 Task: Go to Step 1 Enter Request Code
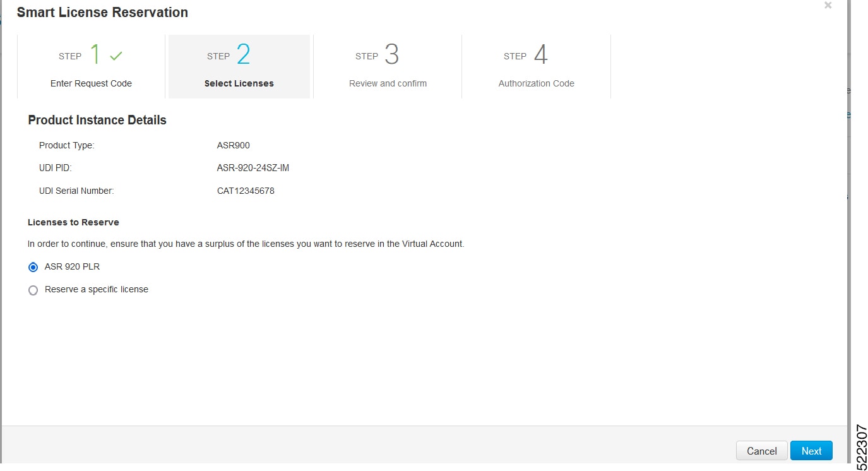pyautogui.click(x=91, y=66)
